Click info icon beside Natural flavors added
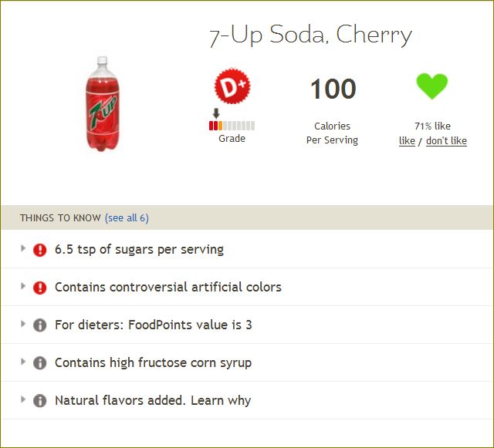The height and width of the screenshot is (448, 494). click(x=39, y=401)
